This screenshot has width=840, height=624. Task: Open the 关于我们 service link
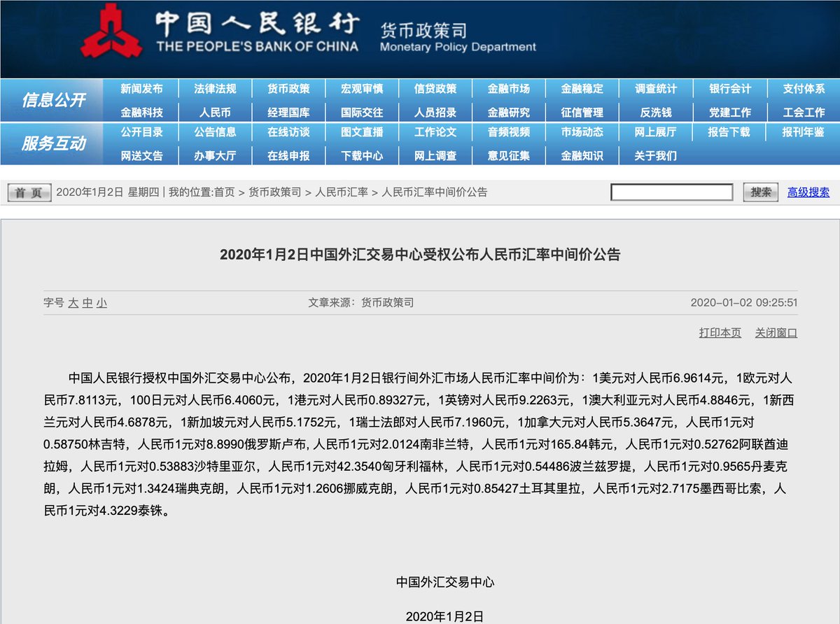pos(656,156)
